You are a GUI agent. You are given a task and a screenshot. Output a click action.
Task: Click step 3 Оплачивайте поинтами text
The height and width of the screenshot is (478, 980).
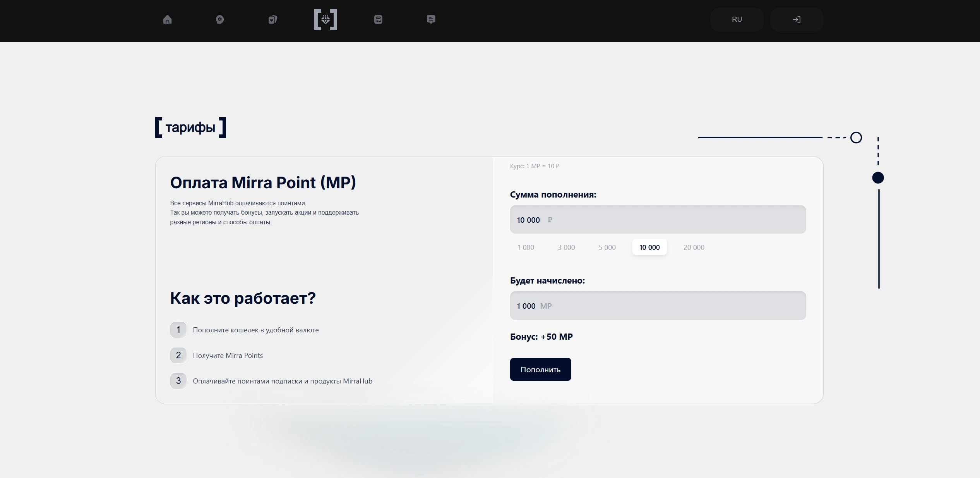(x=283, y=381)
